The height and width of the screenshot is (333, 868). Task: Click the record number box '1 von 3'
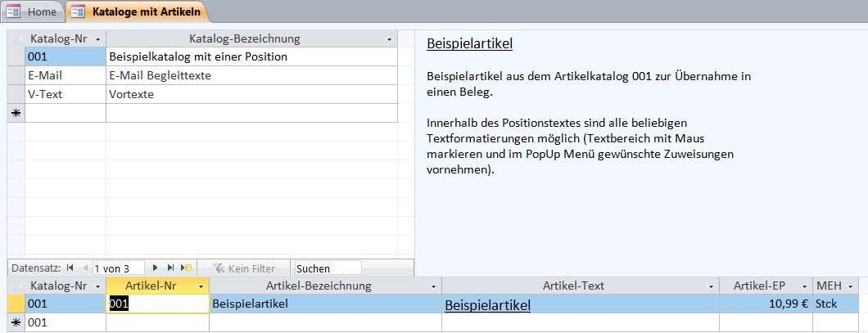[x=117, y=268]
